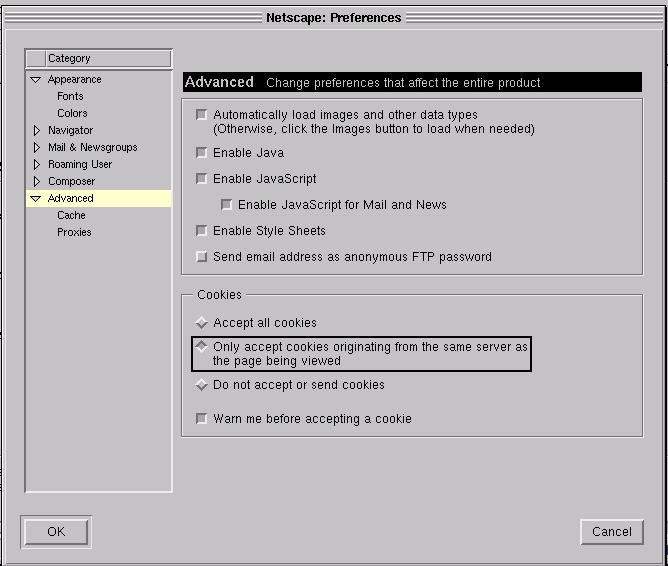Toggle Enable JavaScript for Mail and News
This screenshot has width=668, height=566.
(x=227, y=205)
